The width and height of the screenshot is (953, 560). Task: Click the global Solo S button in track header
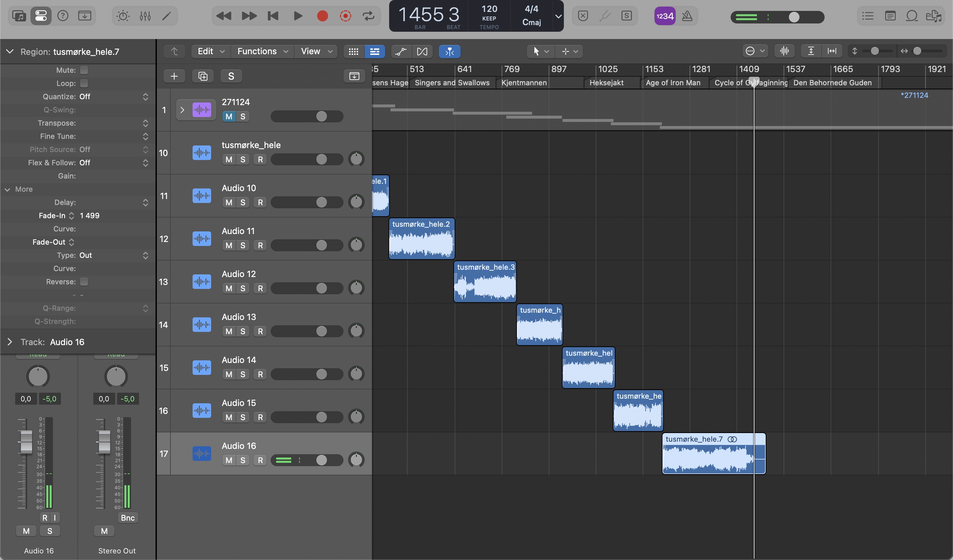[x=231, y=76]
